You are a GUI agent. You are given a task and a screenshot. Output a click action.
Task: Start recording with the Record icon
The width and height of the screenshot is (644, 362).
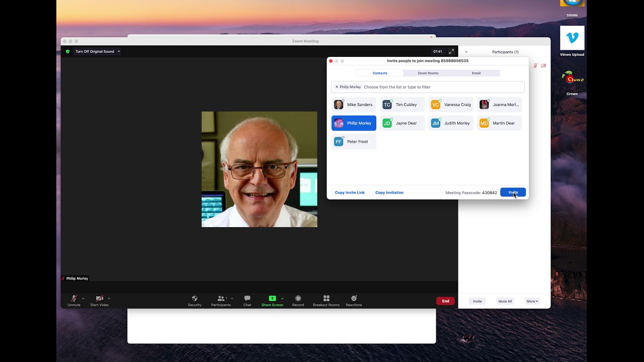coord(298,299)
